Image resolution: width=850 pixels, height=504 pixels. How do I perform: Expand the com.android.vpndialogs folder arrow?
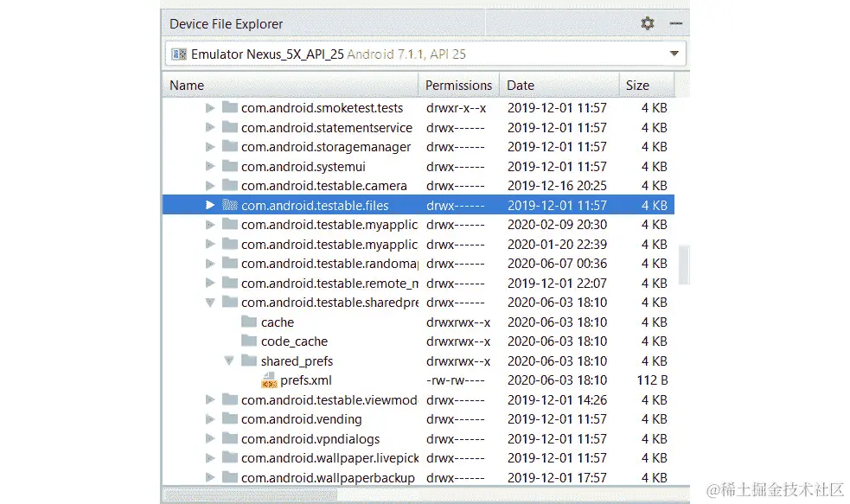pyautogui.click(x=210, y=439)
